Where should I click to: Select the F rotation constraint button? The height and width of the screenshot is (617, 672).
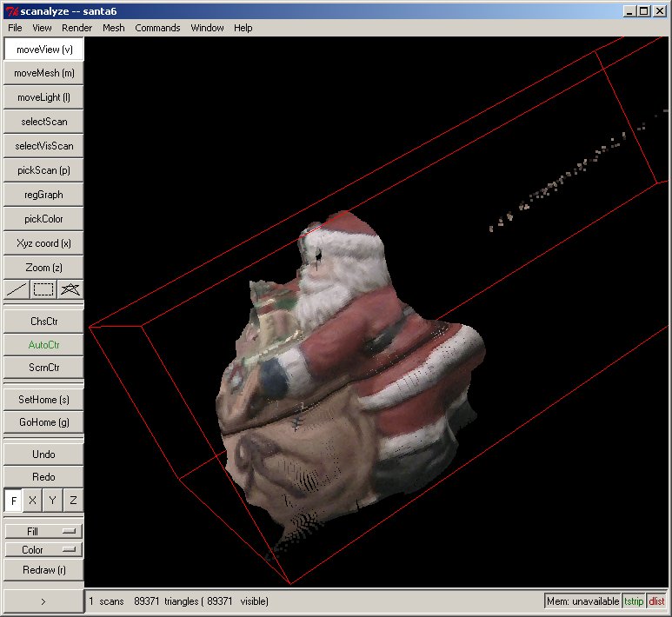tap(14, 501)
